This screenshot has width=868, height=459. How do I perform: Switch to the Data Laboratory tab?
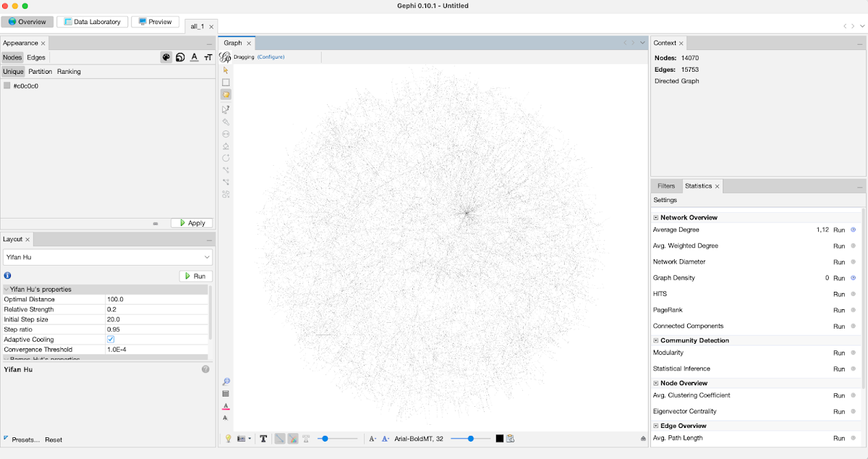[x=92, y=21]
